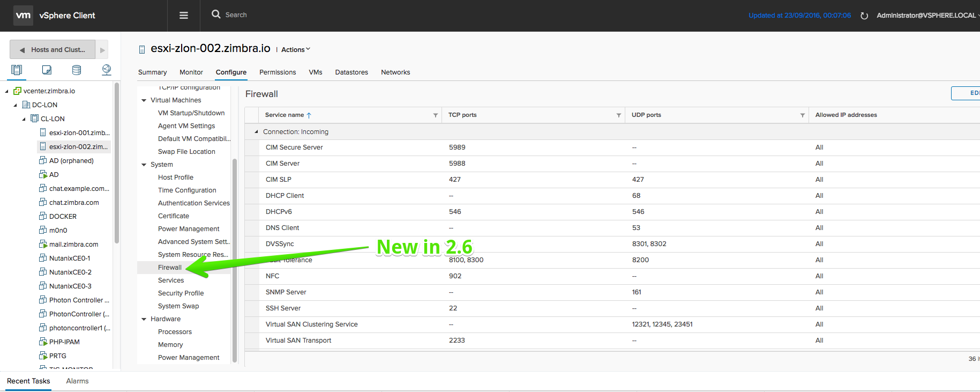Filter the UDP ports column
This screenshot has height=392, width=980.
803,115
